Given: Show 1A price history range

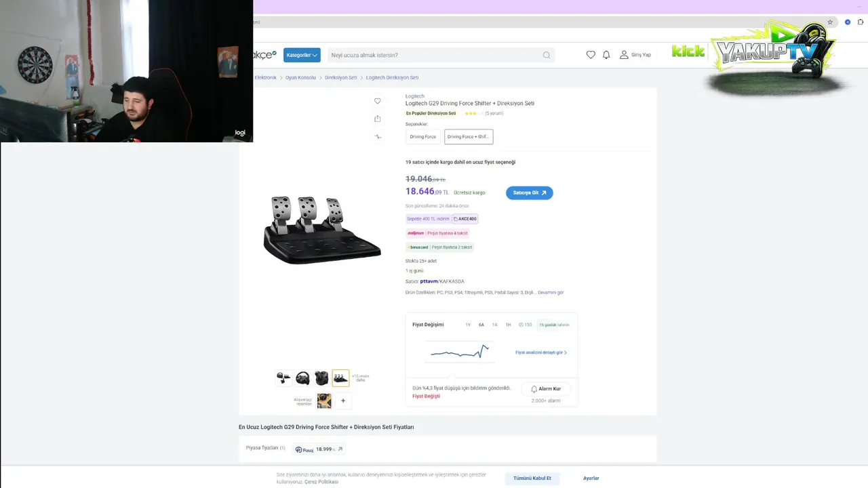Looking at the screenshot, I should point(495,325).
